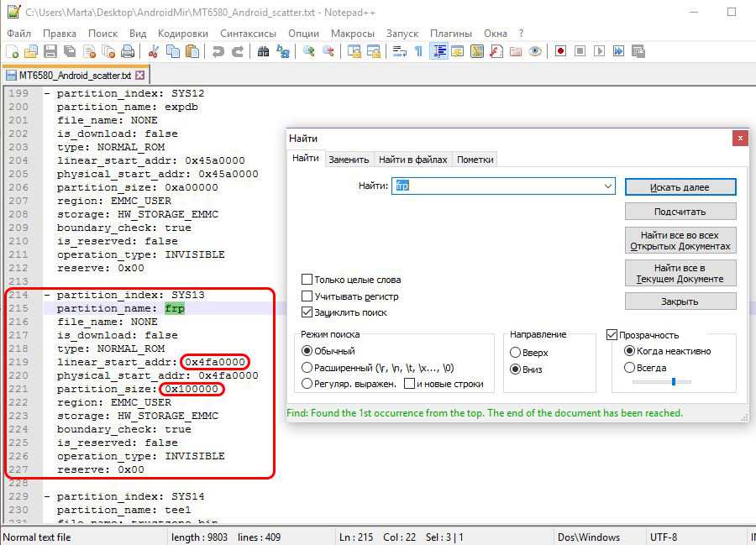The width and height of the screenshot is (756, 545).
Task: Expand the 'Найти' search history dropdown
Action: (x=607, y=186)
